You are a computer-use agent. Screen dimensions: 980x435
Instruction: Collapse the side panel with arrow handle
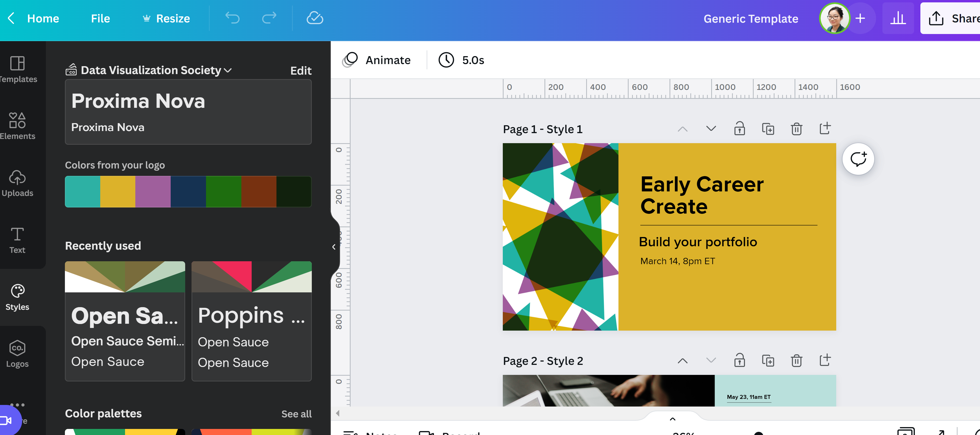(334, 247)
